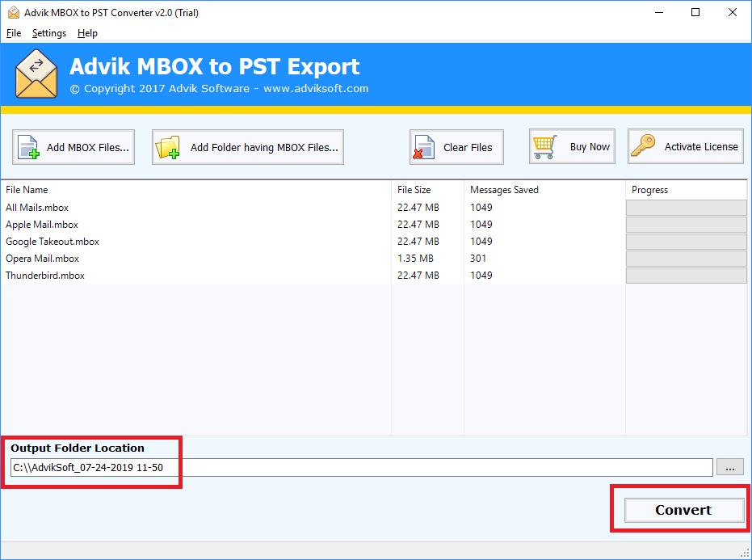Image resolution: width=752 pixels, height=560 pixels.
Task: Click the progress bar for Apple Mail.mbox
Action: pos(687,225)
